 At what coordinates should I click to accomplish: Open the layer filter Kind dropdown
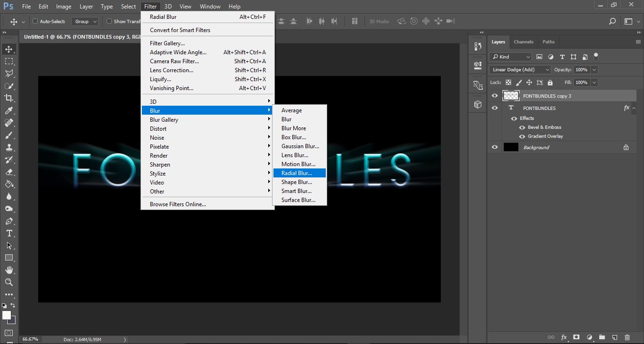[x=511, y=57]
